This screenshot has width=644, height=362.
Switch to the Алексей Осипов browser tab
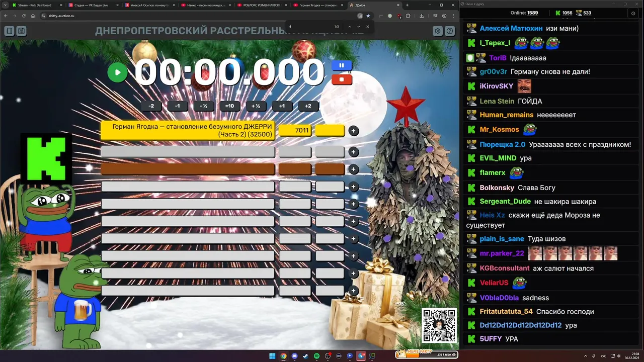point(149,5)
